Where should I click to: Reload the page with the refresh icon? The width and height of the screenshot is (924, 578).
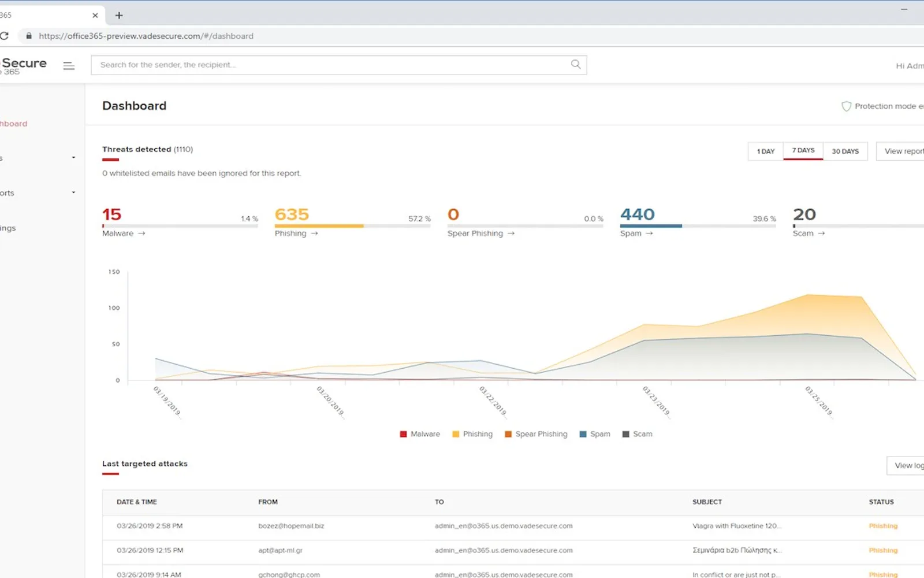4,36
